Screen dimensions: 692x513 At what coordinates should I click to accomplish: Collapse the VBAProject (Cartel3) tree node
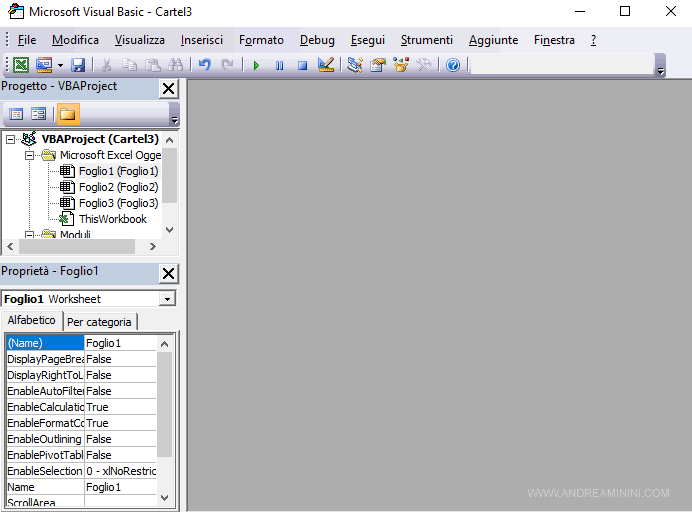11,140
